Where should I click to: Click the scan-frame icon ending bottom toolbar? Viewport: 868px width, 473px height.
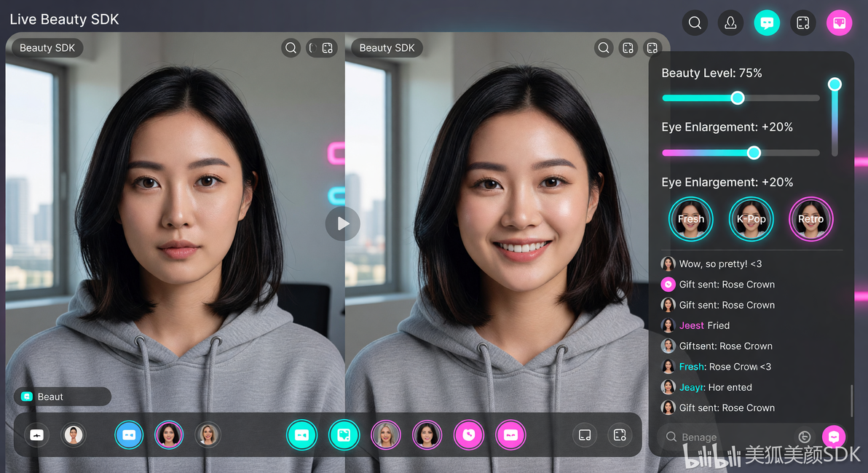click(620, 435)
